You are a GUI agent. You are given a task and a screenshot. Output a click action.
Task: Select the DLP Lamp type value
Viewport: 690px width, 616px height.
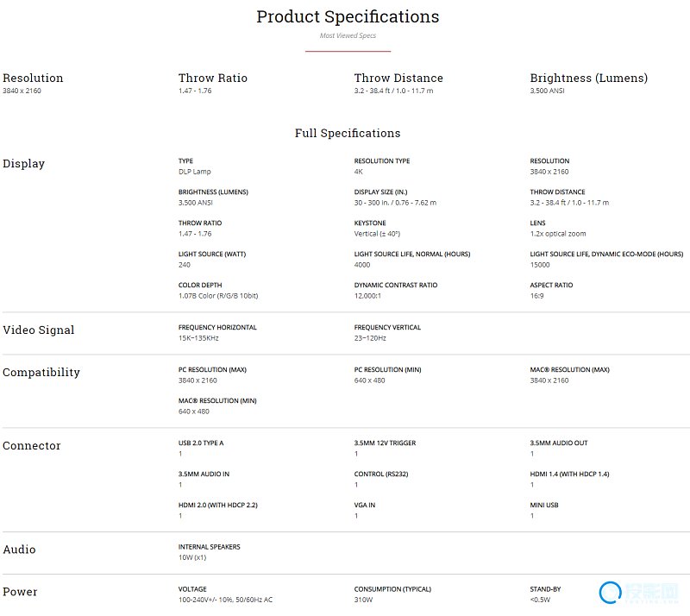(195, 172)
